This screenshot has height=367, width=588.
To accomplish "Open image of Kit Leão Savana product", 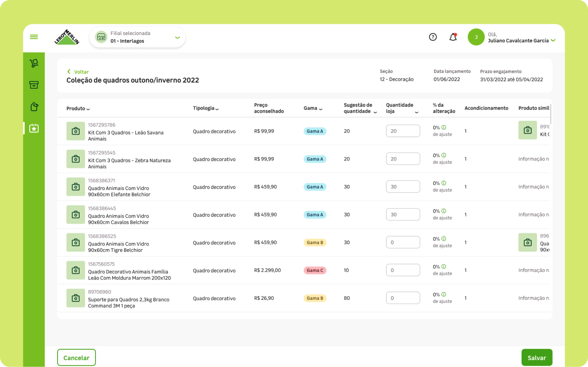I will click(76, 131).
